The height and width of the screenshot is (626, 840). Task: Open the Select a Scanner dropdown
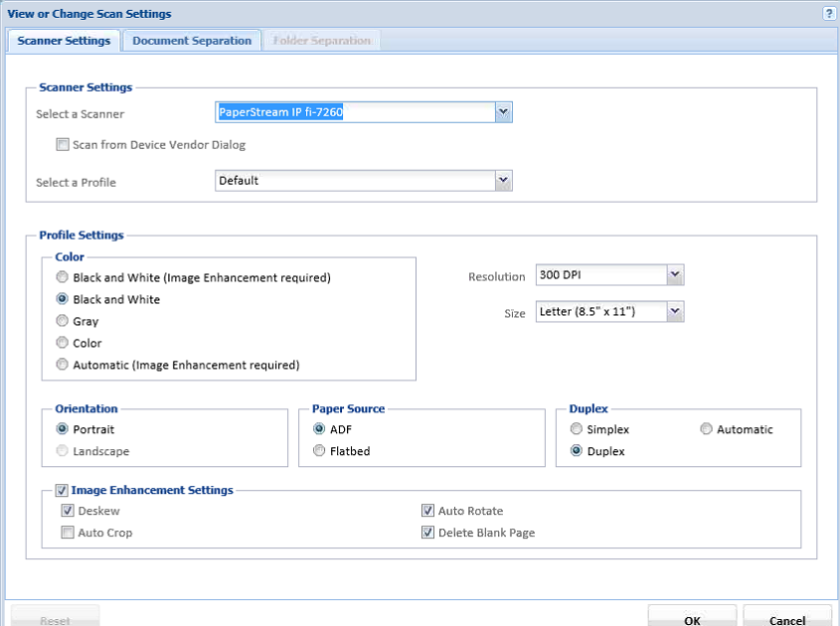click(503, 112)
